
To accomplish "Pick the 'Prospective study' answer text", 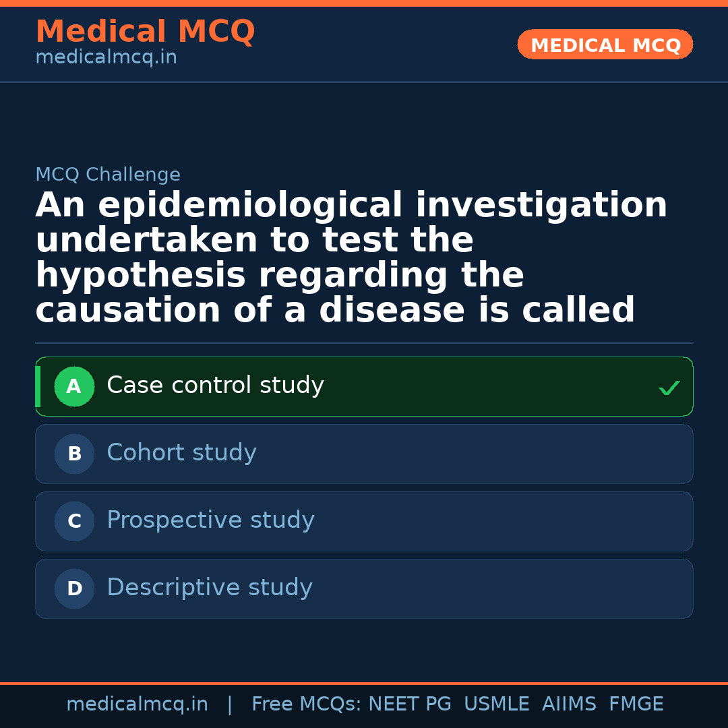I will [x=210, y=520].
